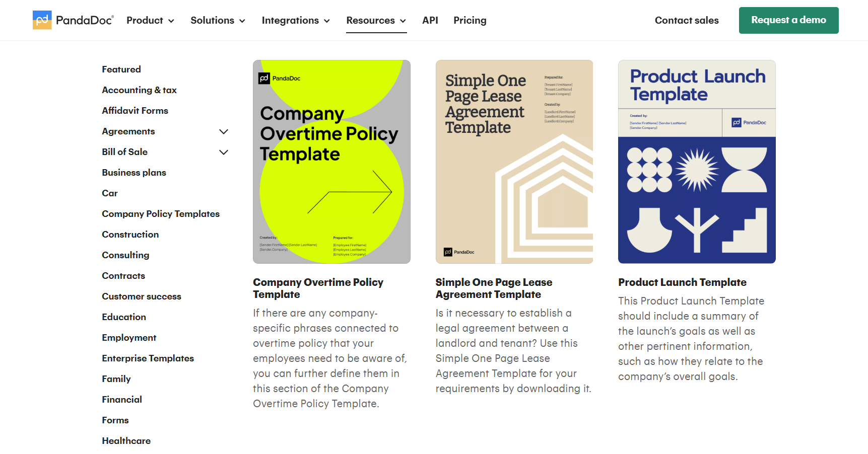This screenshot has height=454, width=868.
Task: Open the Employment templates category
Action: pos(129,338)
